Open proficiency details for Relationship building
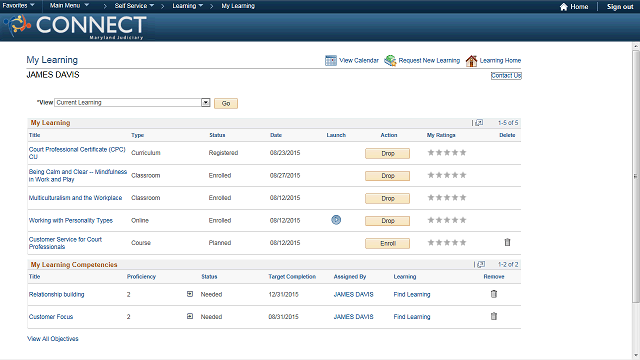The width and height of the screenshot is (640, 360). (x=190, y=294)
